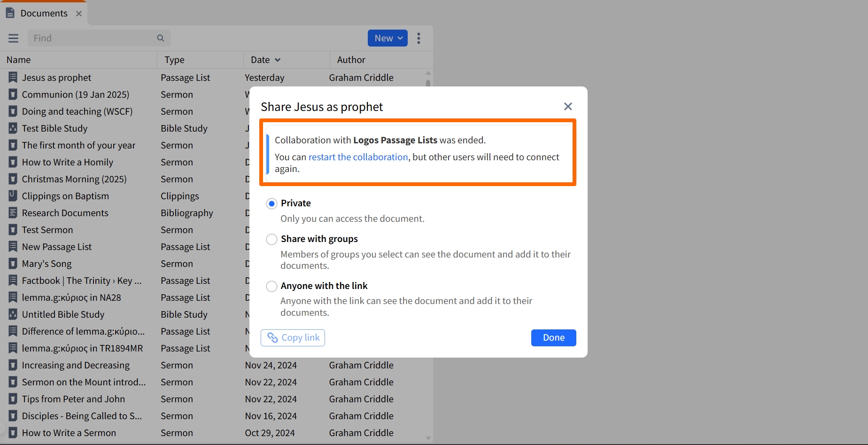Click the Copy link button
Image resolution: width=868 pixels, height=445 pixels.
coord(293,338)
